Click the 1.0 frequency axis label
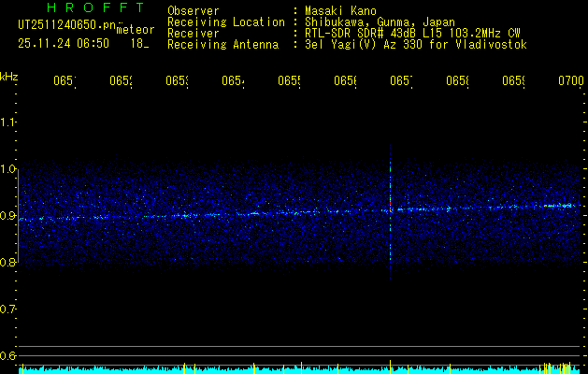Viewport: 588px width, 374px height. coord(7,169)
